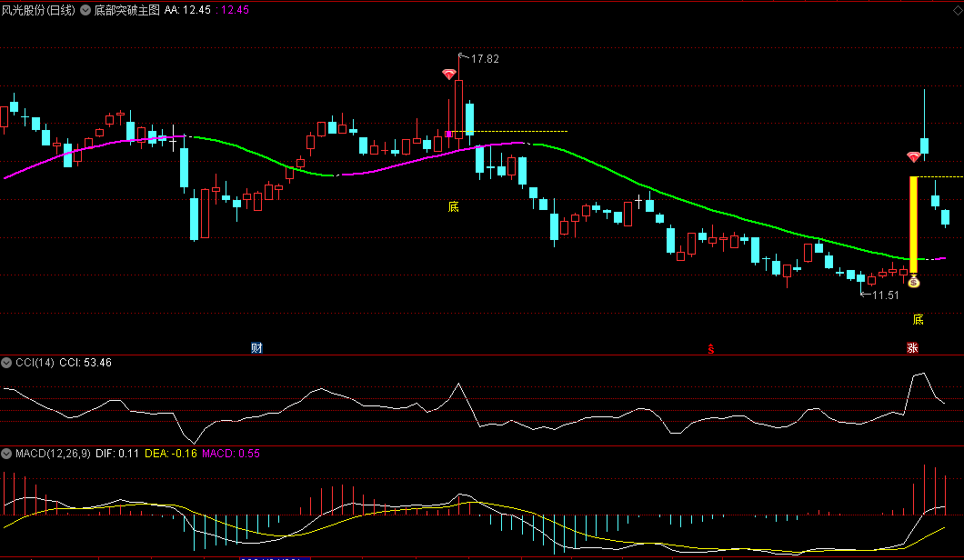
Task: Click the CCI(14) indicator label
Action: [35, 363]
